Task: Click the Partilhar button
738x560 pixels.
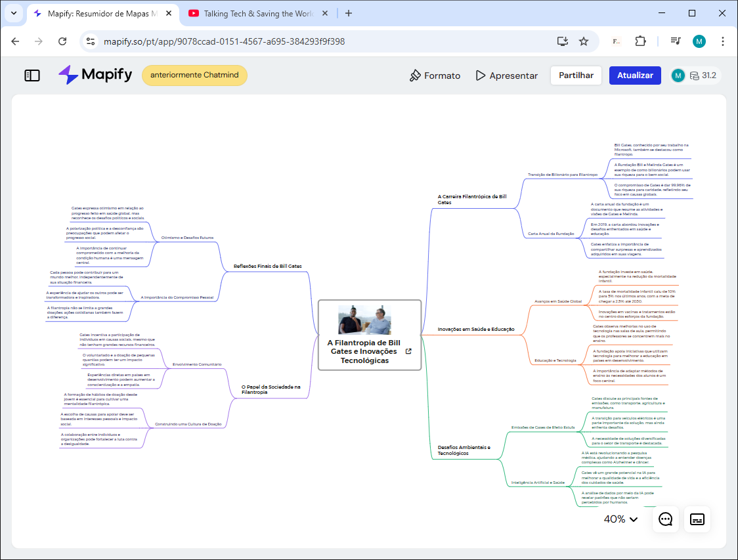Action: coord(576,75)
